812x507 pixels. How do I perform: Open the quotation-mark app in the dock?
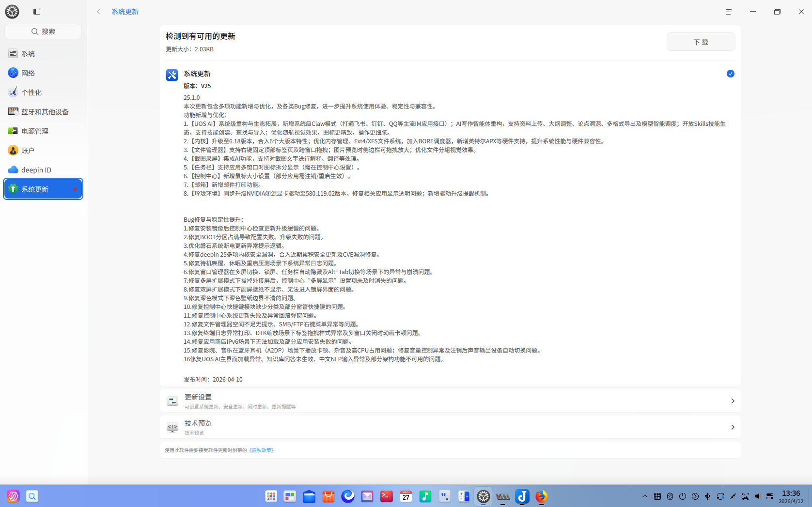point(445,496)
